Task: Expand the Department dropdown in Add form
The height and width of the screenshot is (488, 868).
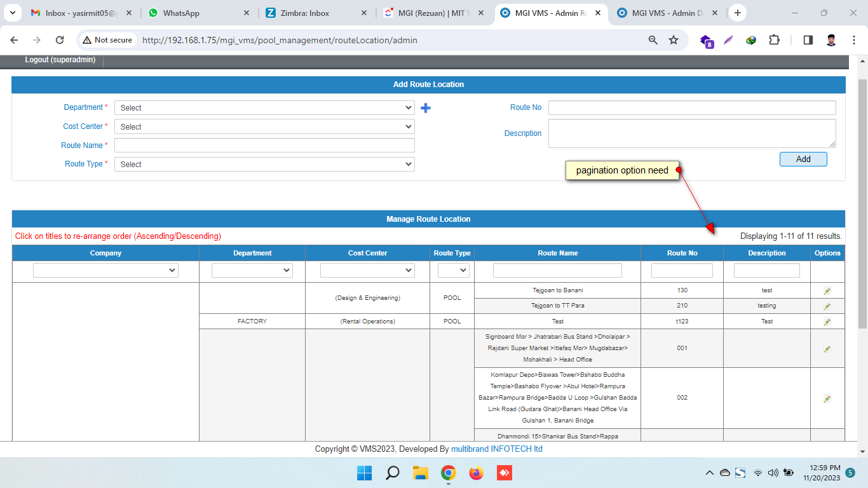Action: click(x=264, y=108)
